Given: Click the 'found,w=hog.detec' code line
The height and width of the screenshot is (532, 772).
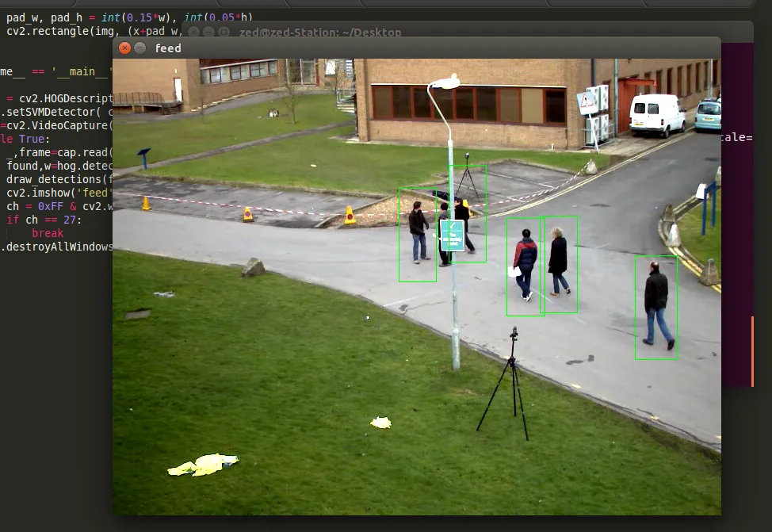Looking at the screenshot, I should [x=60, y=166].
